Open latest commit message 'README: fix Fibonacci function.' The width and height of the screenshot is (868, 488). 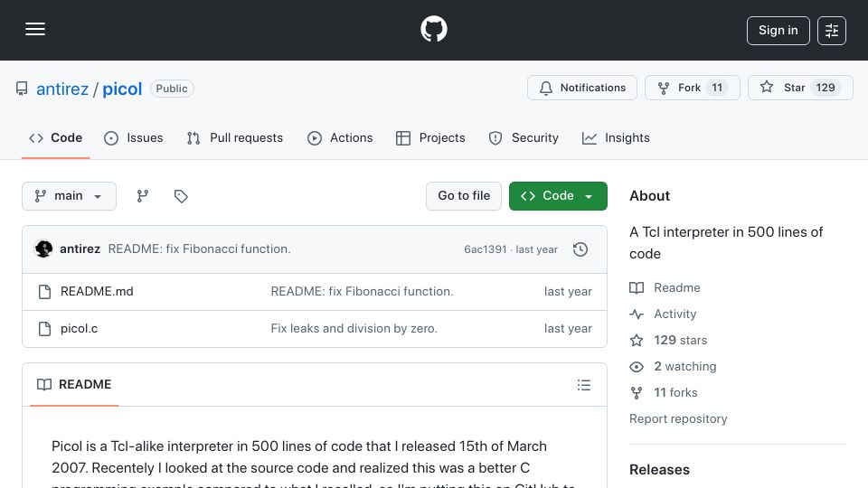199,249
